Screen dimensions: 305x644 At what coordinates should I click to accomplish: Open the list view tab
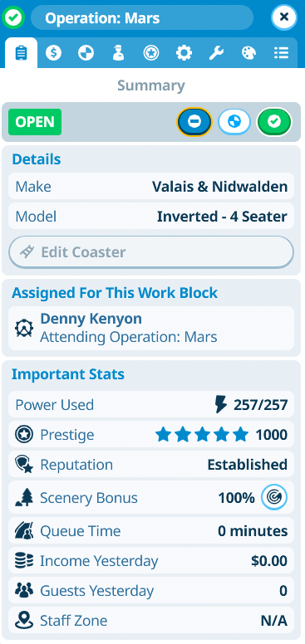tap(281, 53)
